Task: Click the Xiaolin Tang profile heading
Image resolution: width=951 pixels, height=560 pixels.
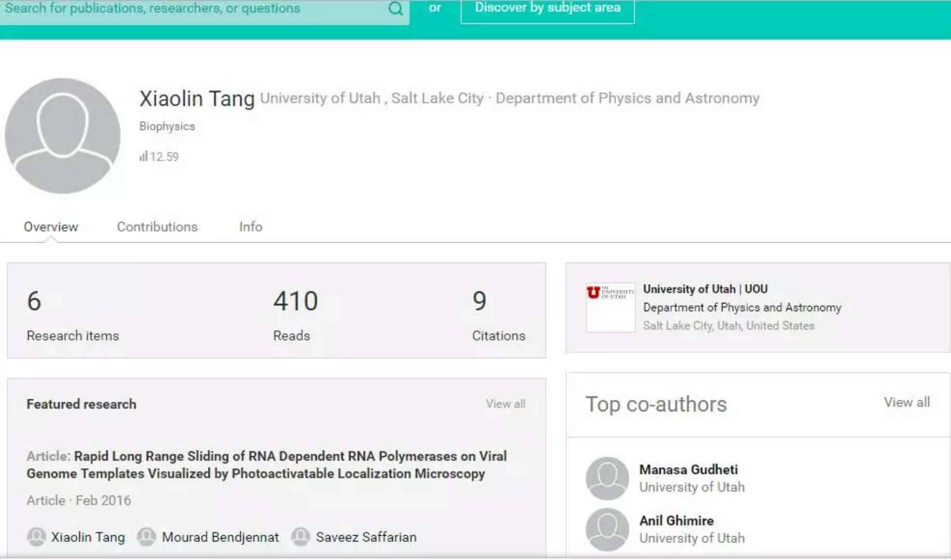Action: 197,99
